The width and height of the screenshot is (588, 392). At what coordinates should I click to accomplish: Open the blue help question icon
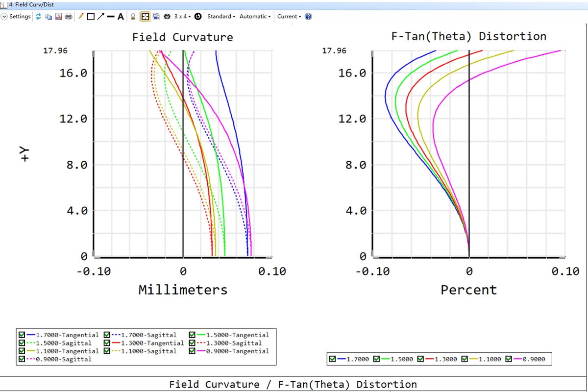click(308, 17)
